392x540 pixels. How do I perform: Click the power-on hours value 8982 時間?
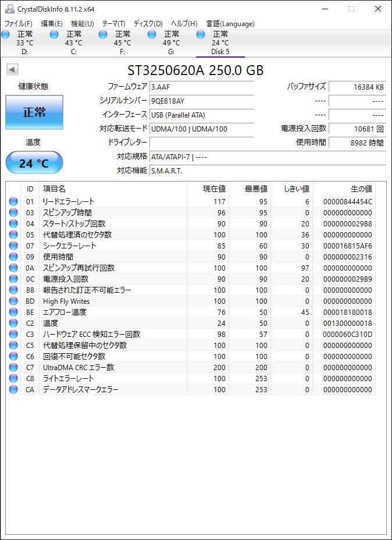tap(357, 143)
